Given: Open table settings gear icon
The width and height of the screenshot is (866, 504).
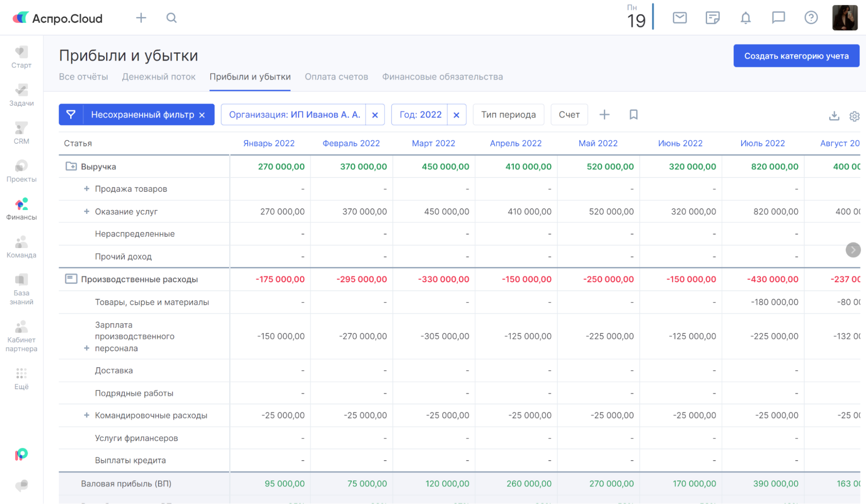Looking at the screenshot, I should click(x=854, y=116).
